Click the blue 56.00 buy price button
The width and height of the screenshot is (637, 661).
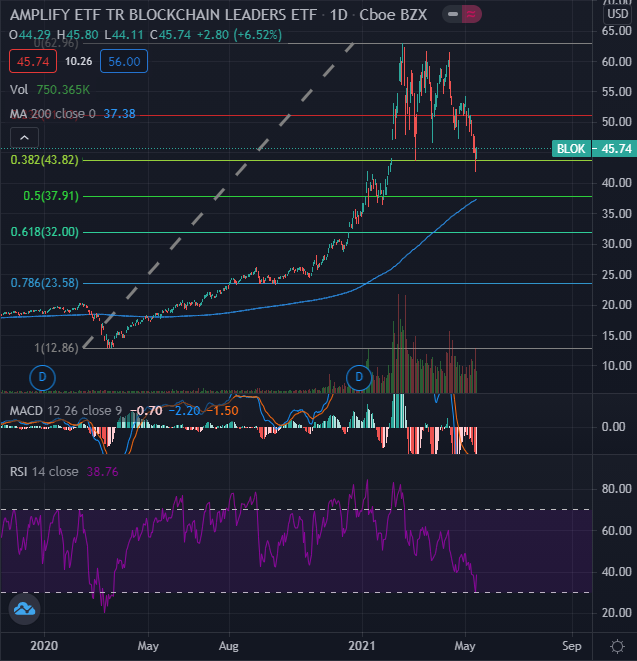coord(124,62)
